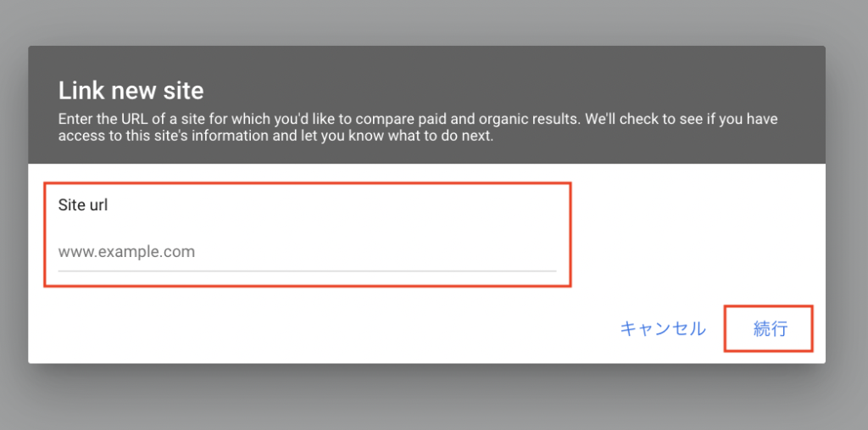Click the "Site url" field label
This screenshot has width=868, height=430.
83,205
